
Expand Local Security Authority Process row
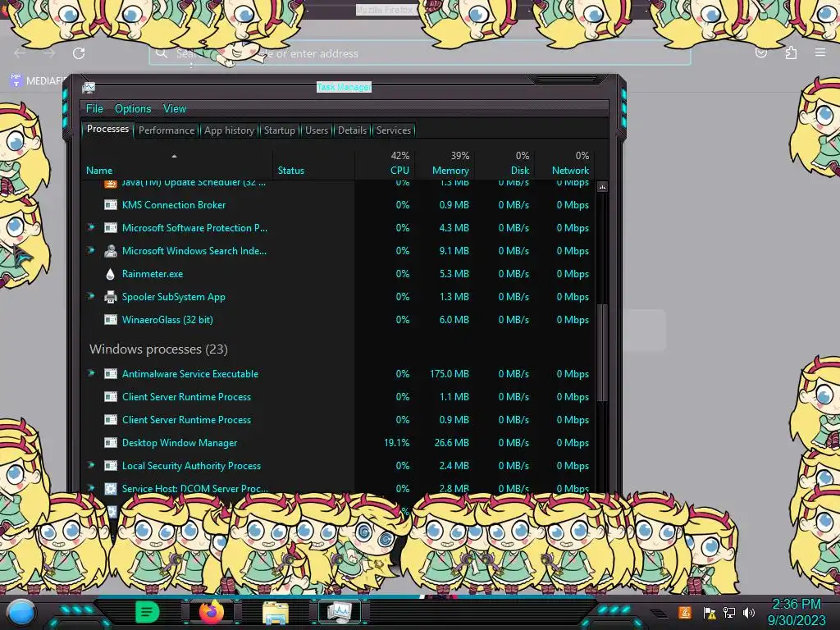coord(91,466)
